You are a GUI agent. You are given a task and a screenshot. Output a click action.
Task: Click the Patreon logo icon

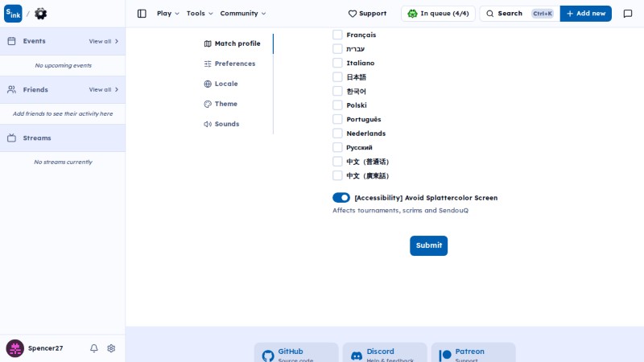click(445, 356)
